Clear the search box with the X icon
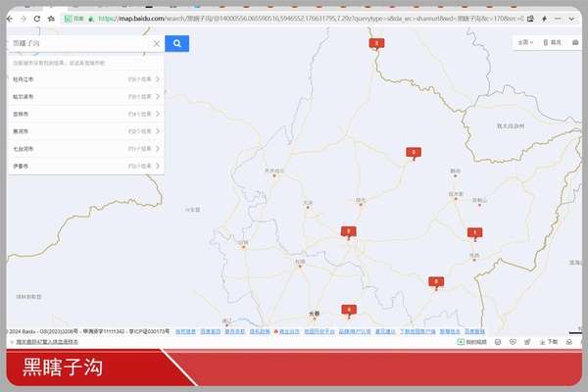Viewport: 588px width, 392px height. click(156, 44)
